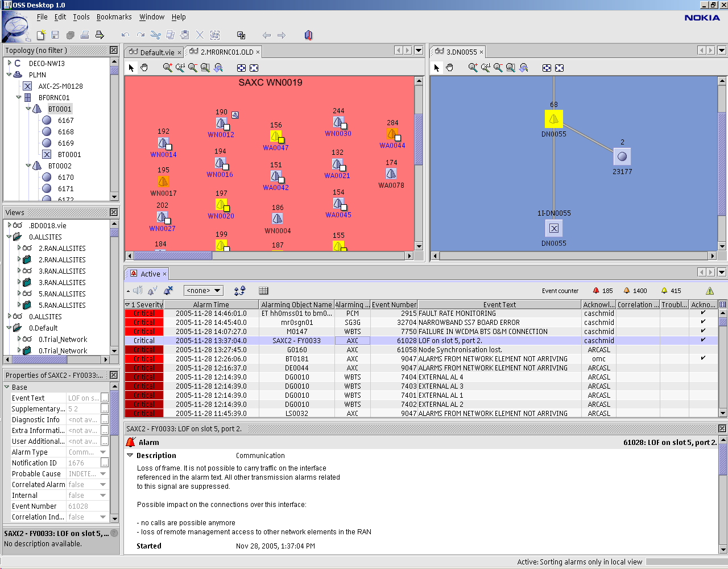Collapse the BT0002 tree node
Image resolution: width=728 pixels, height=569 pixels.
28,166
